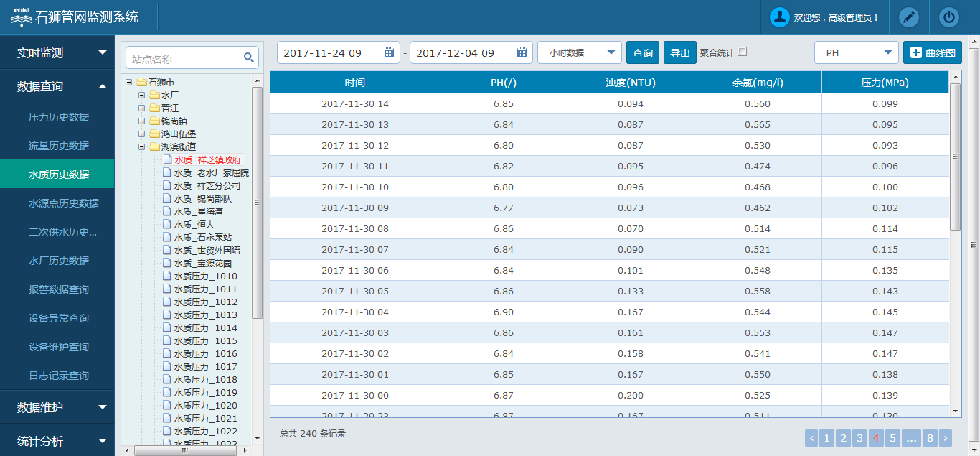Open the start date calendar picker icon
This screenshot has height=456, width=980.
coord(389,52)
